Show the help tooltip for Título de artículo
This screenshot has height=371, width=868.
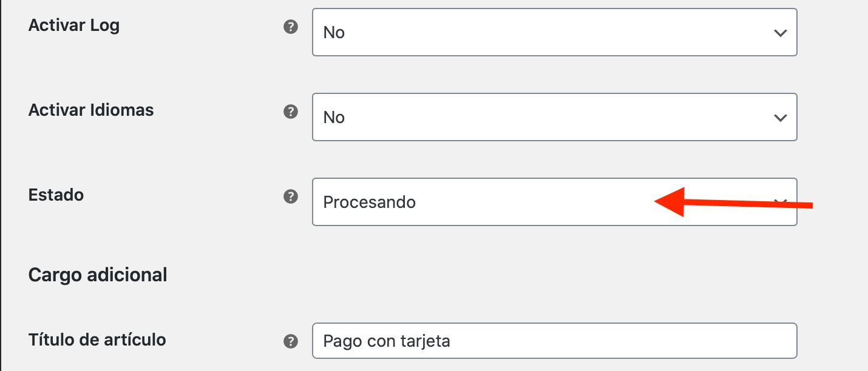(291, 341)
